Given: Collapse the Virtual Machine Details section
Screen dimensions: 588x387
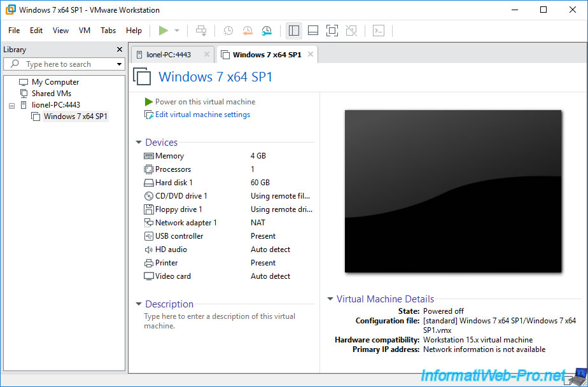Looking at the screenshot, I should click(330, 299).
